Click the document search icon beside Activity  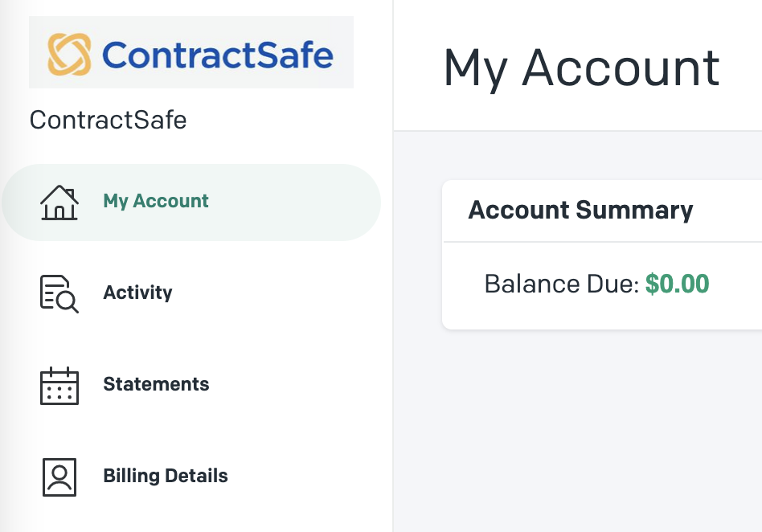click(x=59, y=294)
